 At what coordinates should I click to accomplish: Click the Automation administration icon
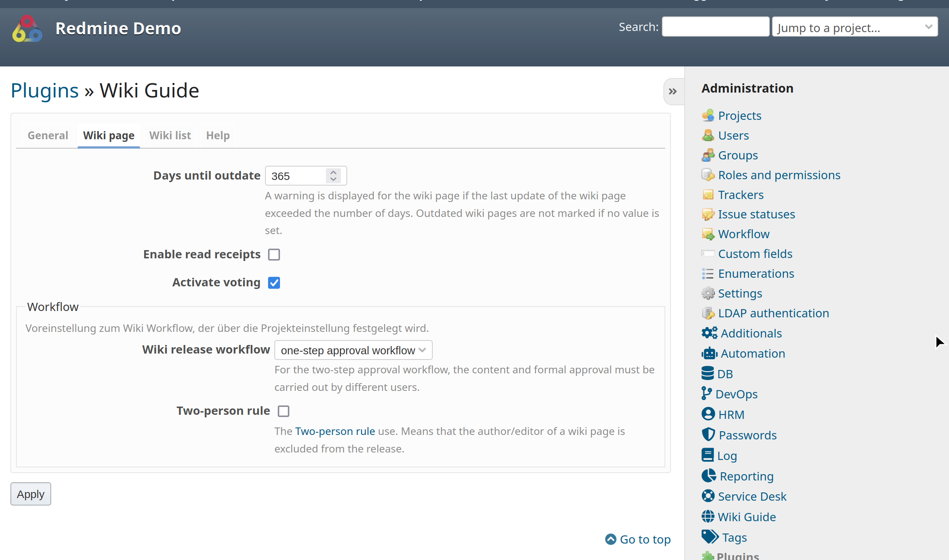pyautogui.click(x=708, y=353)
